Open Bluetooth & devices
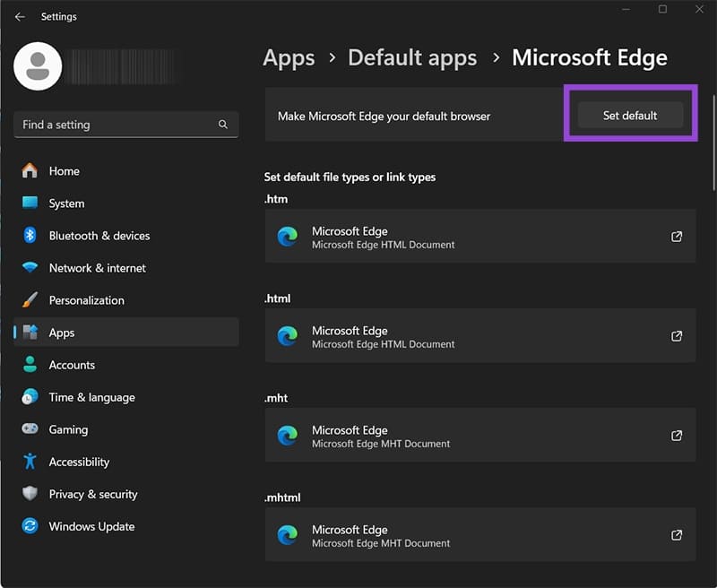The image size is (717, 588). click(x=126, y=236)
